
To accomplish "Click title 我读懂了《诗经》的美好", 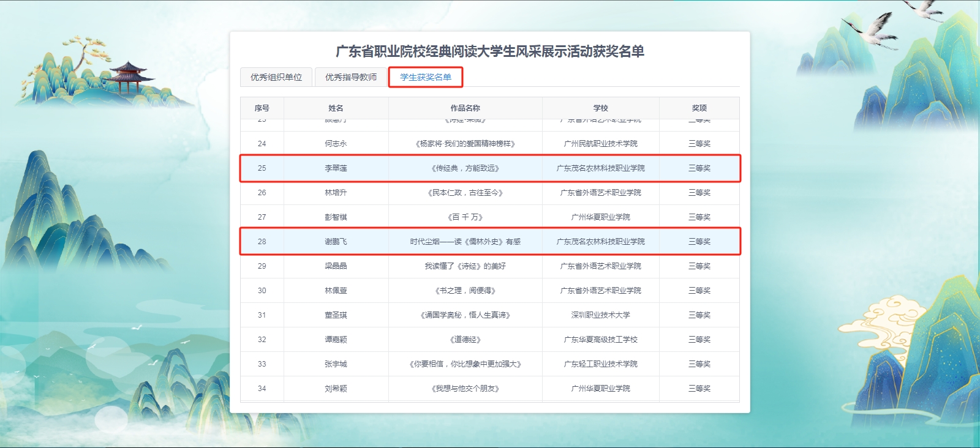I will click(x=465, y=266).
